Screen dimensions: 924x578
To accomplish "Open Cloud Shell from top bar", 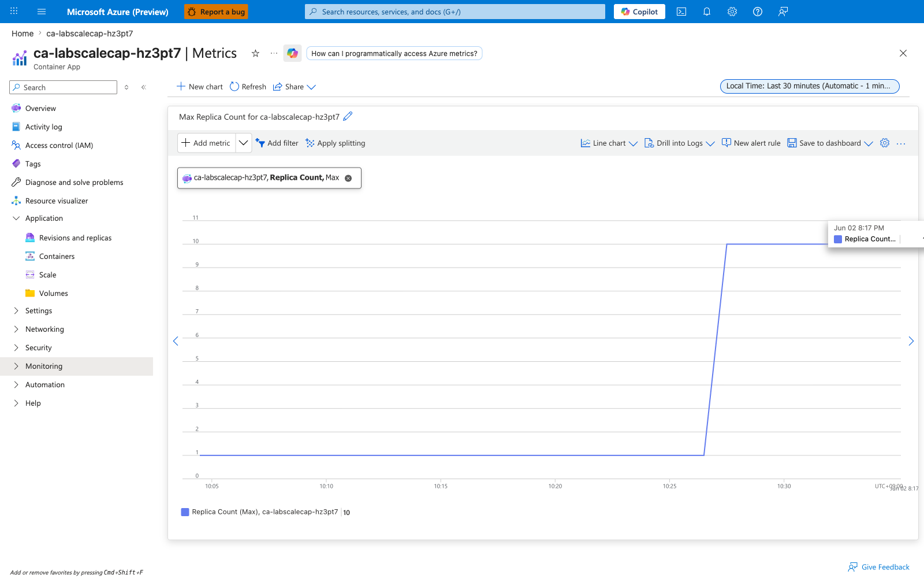I will tap(681, 12).
